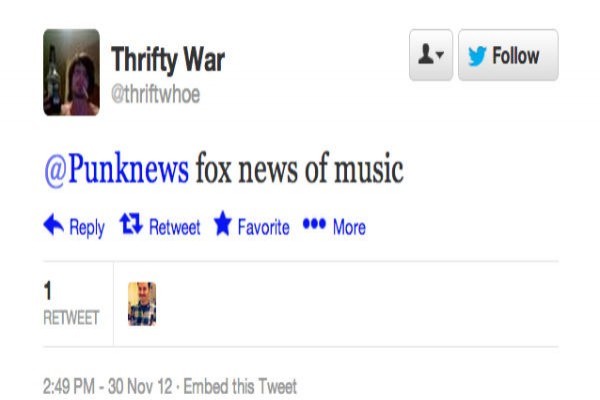Click the Reply arrow icon
The height and width of the screenshot is (400, 600).
tap(54, 224)
